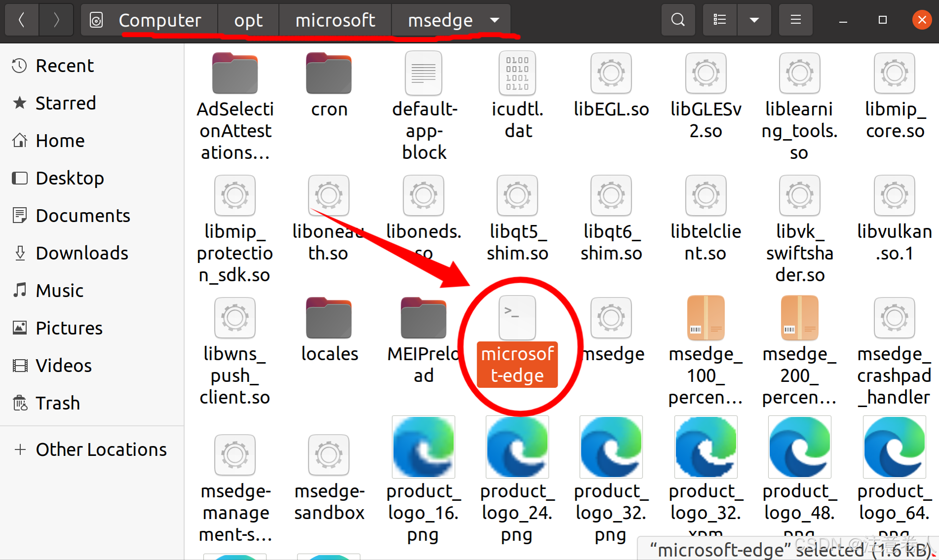
Task: Toggle the list view icon
Action: coord(720,20)
